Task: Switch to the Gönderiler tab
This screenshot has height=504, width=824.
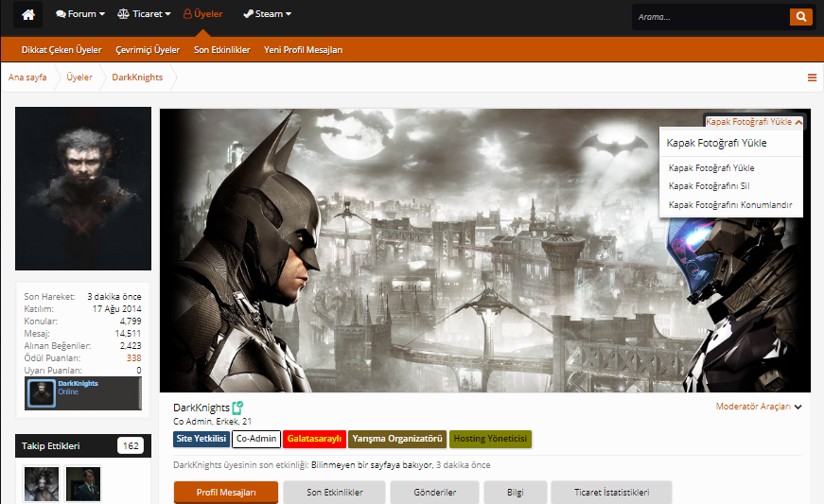Action: (x=434, y=493)
